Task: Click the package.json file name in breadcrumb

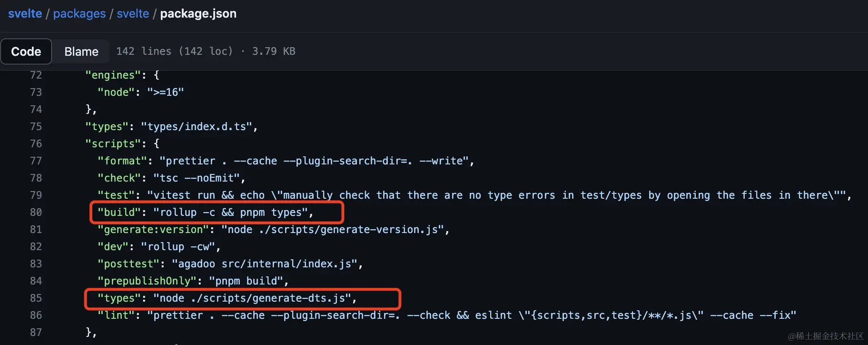Action: tap(198, 14)
